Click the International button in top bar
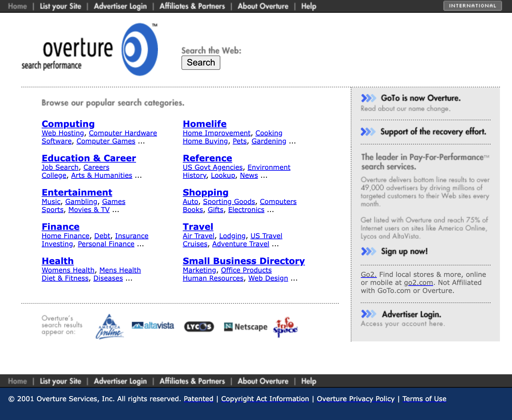The image size is (512, 420). pyautogui.click(x=472, y=6)
